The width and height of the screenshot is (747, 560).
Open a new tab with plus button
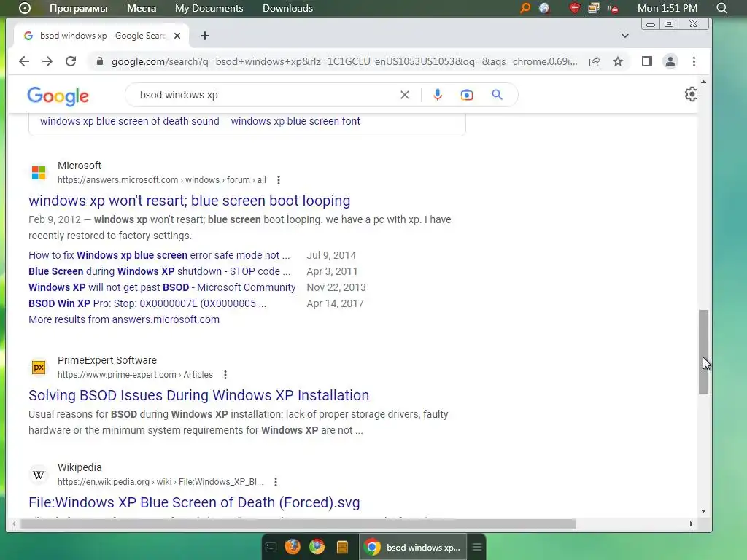pyautogui.click(x=205, y=36)
